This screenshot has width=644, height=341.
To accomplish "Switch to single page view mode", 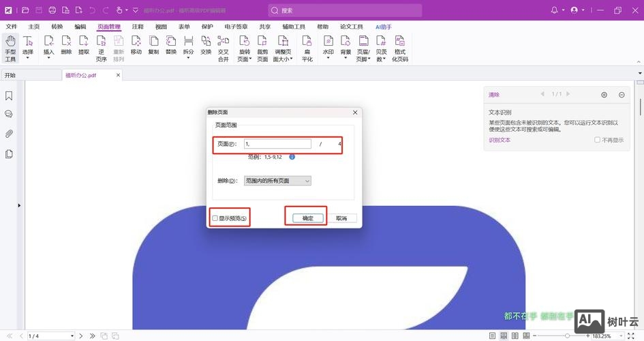I will tap(493, 336).
